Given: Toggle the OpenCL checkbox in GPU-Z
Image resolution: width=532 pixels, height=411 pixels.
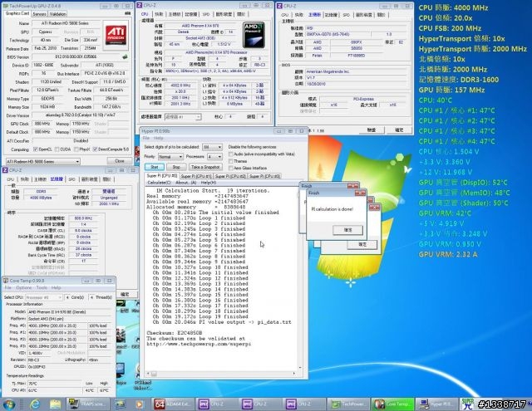Looking at the screenshot, I should 35,149.
